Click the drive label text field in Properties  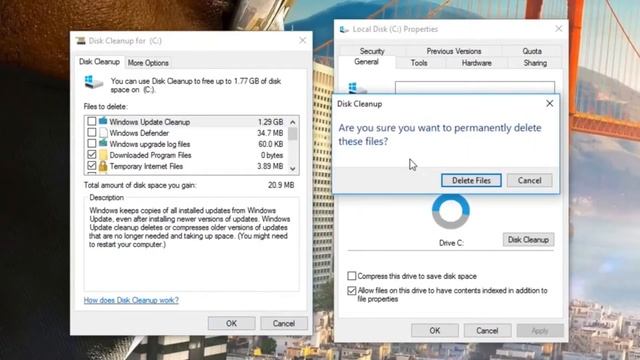475,87
